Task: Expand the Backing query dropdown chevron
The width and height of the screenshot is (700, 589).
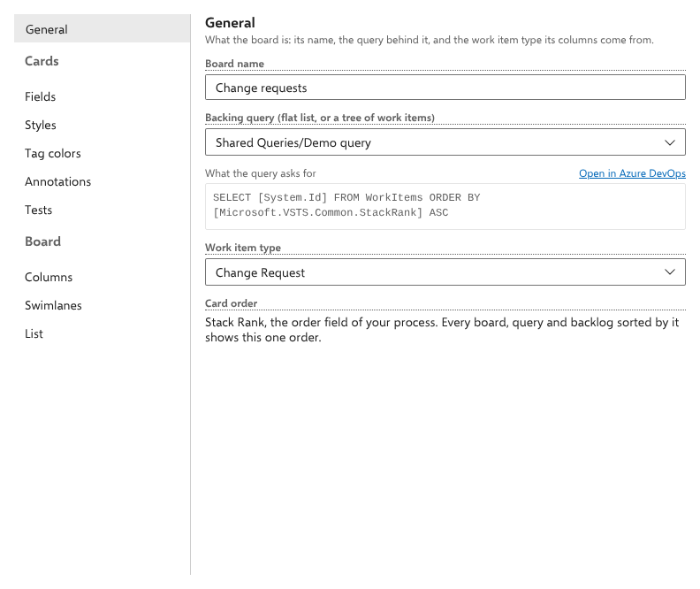Action: (669, 142)
